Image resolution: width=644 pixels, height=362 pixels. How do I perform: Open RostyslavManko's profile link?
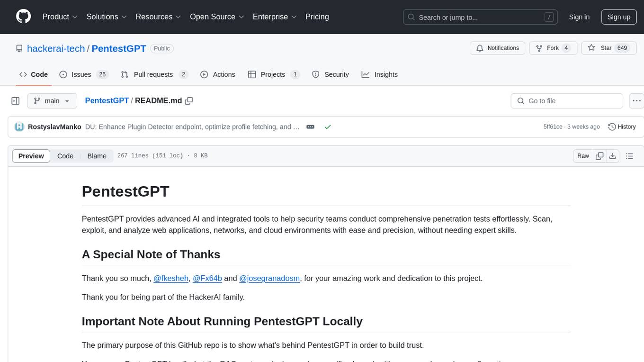click(54, 127)
